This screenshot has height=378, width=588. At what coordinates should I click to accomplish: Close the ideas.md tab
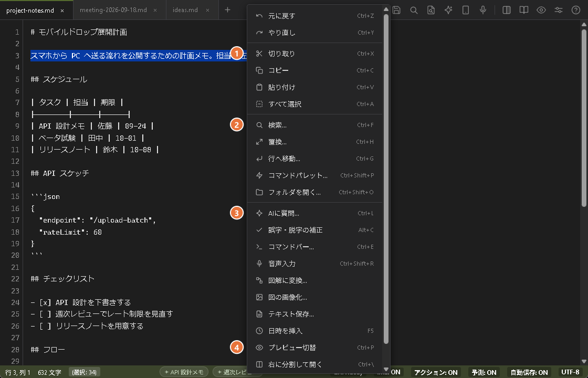click(x=207, y=10)
